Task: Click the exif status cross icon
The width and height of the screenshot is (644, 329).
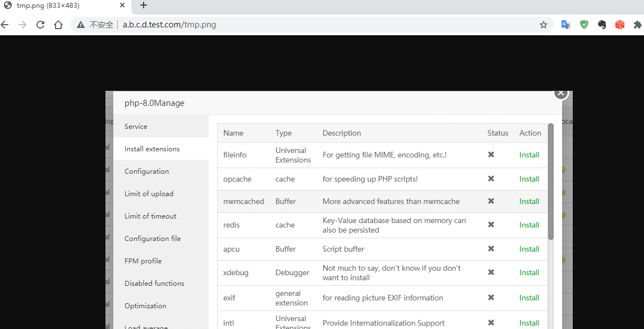Action: (x=491, y=298)
